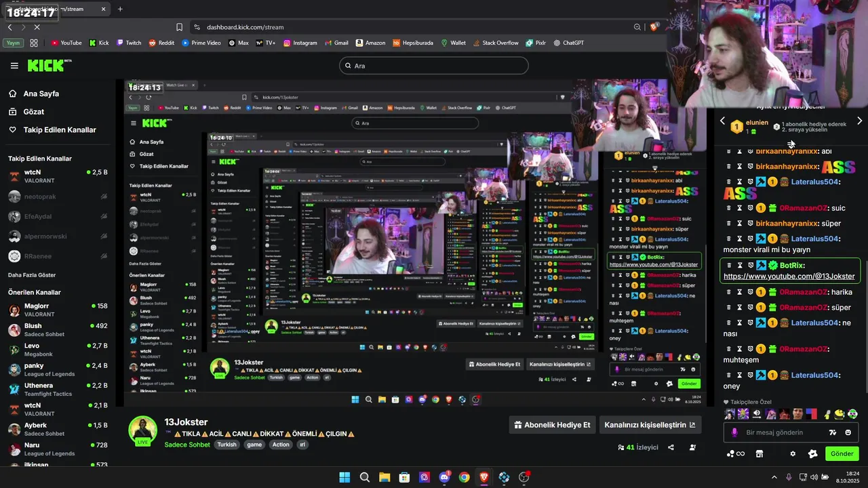Image resolution: width=868 pixels, height=488 pixels.
Task: Go to Ana Sayfa in the sidebar
Action: click(41, 94)
